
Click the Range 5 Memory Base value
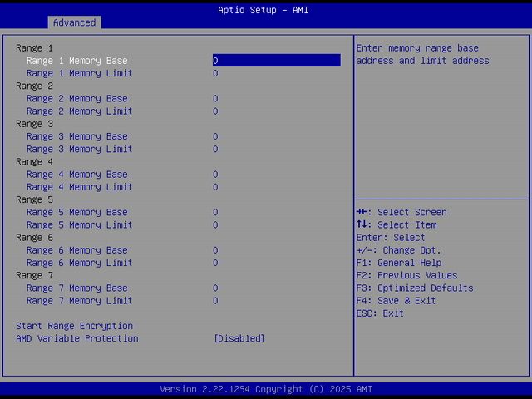(215, 213)
